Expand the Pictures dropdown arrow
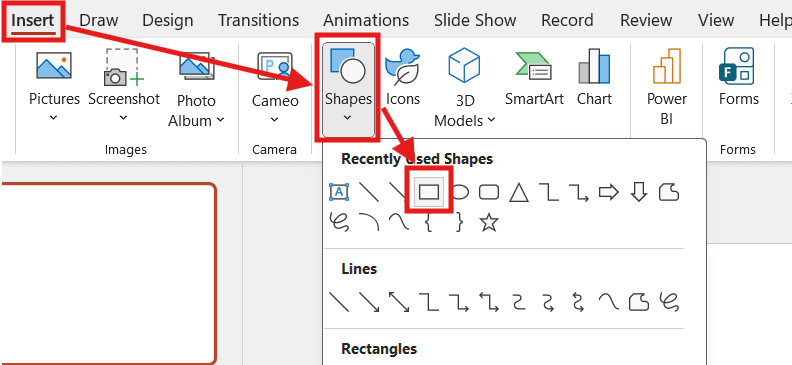The image size is (792, 365). click(54, 118)
